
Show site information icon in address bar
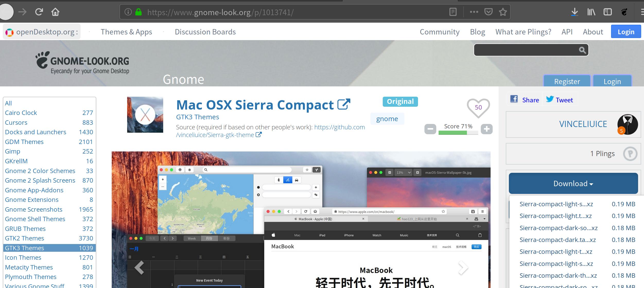[128, 12]
